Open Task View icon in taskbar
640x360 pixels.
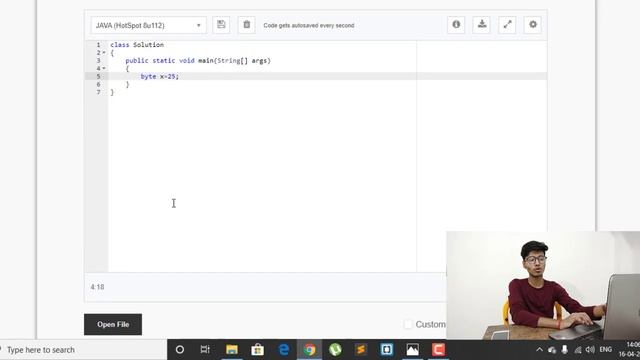(x=205, y=350)
